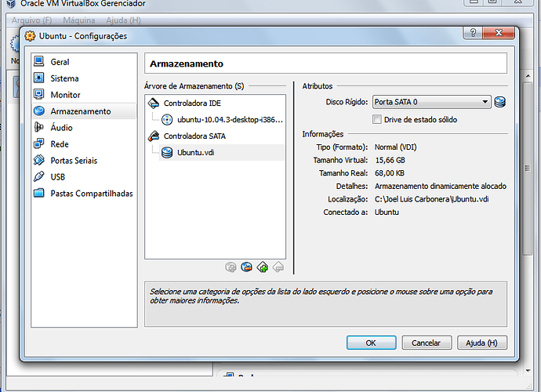Click the Cancelar button

click(427, 343)
